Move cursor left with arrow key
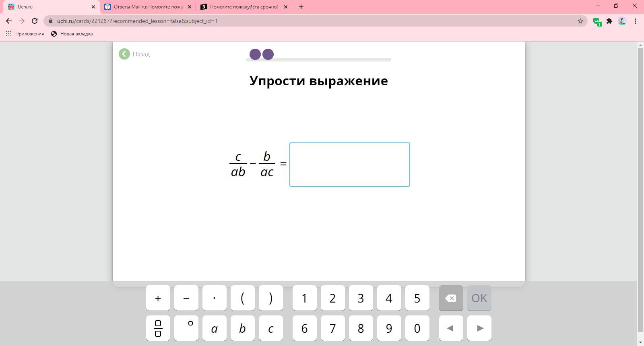Image resolution: width=644 pixels, height=346 pixels. 451,328
